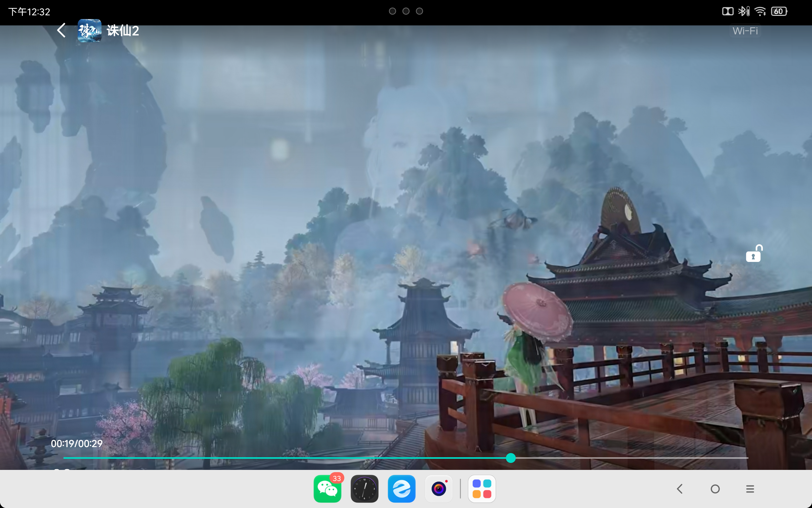Tap the three-dot handle at top center
The width and height of the screenshot is (812, 508).
coord(406,11)
